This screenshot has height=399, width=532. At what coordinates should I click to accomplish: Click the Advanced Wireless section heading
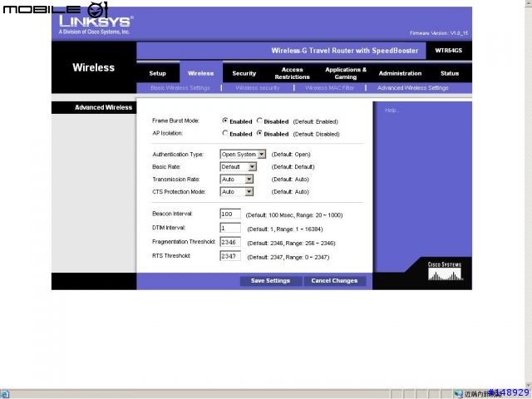pos(103,107)
